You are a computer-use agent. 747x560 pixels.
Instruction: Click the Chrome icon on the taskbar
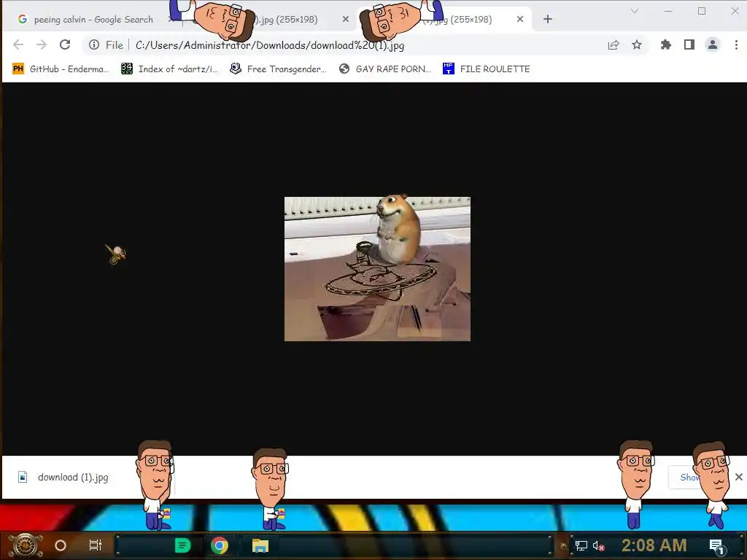pyautogui.click(x=219, y=545)
